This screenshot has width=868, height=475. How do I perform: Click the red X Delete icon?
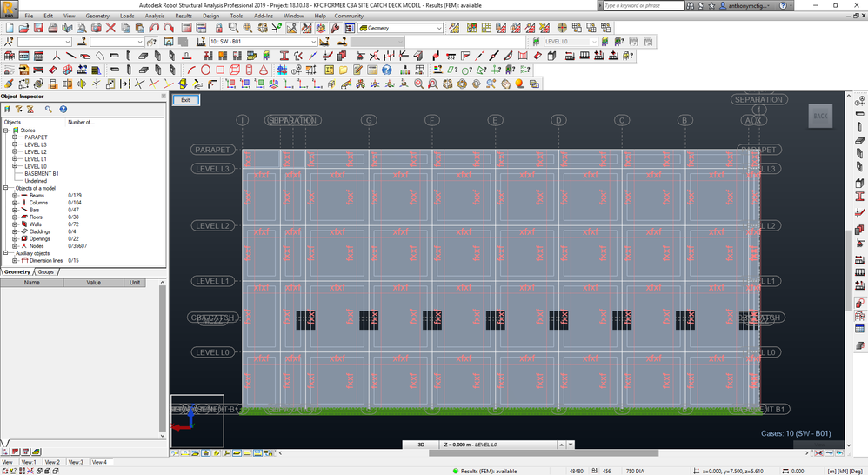(110, 28)
